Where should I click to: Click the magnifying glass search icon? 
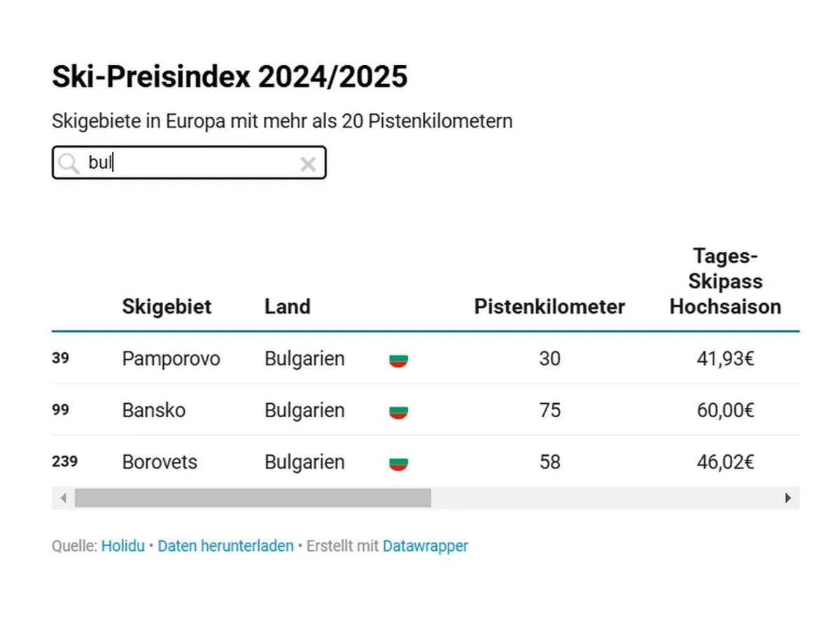click(69, 164)
